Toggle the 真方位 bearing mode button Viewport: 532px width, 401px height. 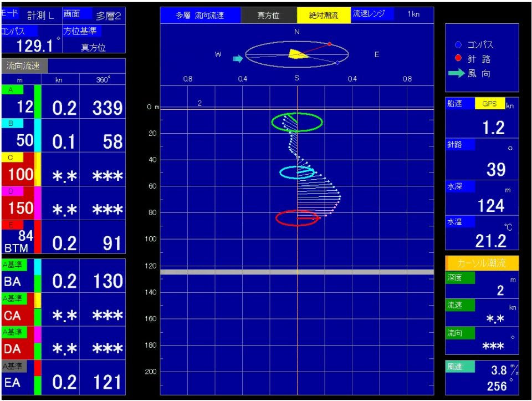(268, 16)
